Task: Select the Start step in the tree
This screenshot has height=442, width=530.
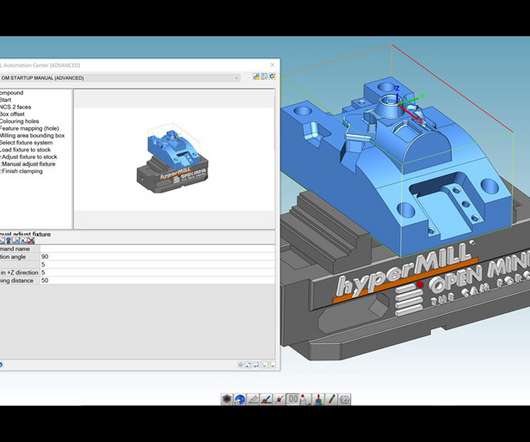Action: click(5, 100)
